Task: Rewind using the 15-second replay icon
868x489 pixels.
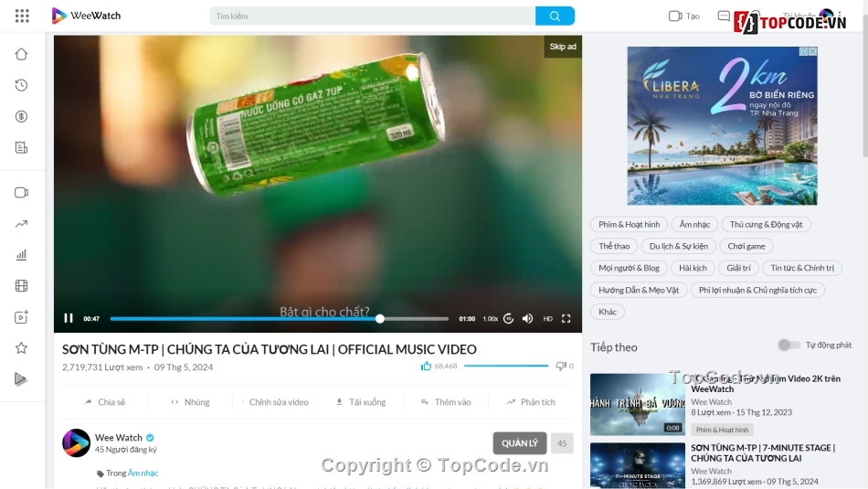Action: click(508, 318)
